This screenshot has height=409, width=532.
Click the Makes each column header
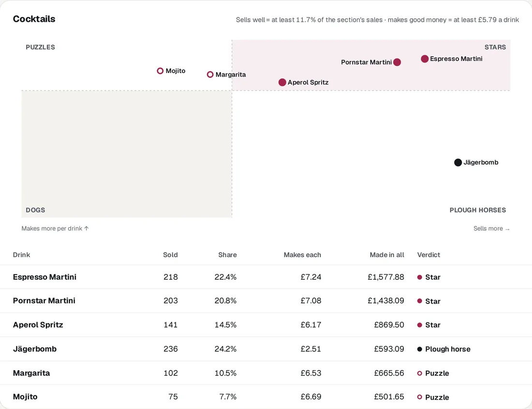click(x=302, y=255)
